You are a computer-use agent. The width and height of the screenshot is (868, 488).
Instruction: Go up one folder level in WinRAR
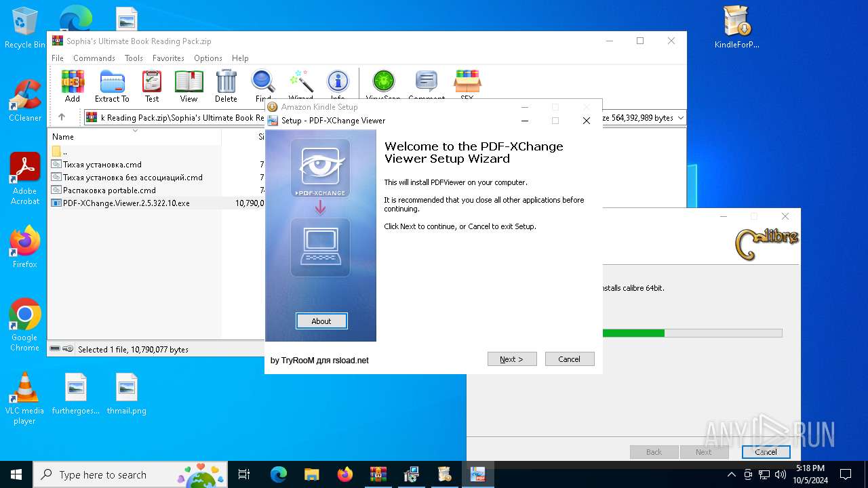tap(62, 117)
